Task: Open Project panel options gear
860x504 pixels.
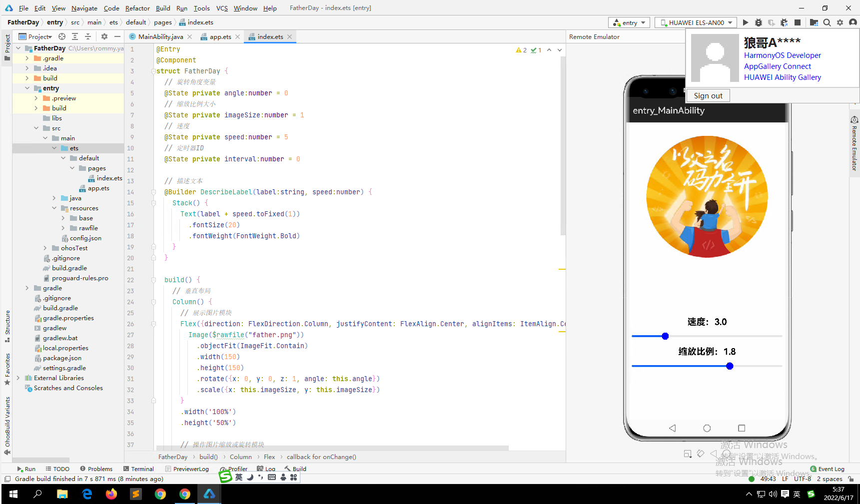Action: coord(104,36)
